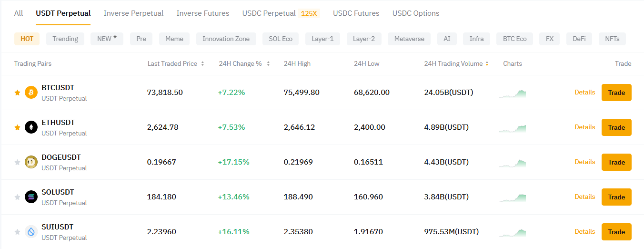This screenshot has width=644, height=249.
Task: Open the BTCUSDT mini price chart
Action: pyautogui.click(x=513, y=93)
